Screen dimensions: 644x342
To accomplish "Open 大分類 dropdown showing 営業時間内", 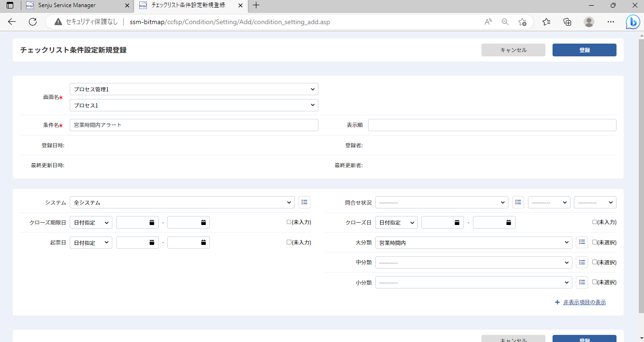I will point(474,243).
